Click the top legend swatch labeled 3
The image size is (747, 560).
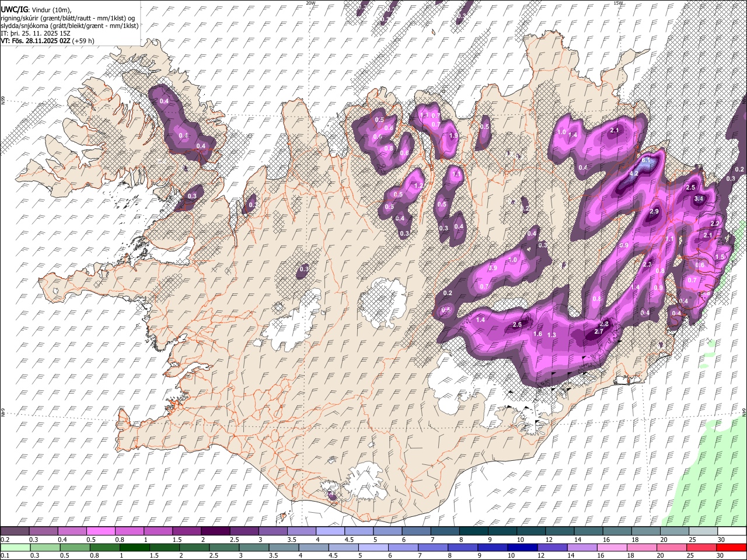(273, 531)
